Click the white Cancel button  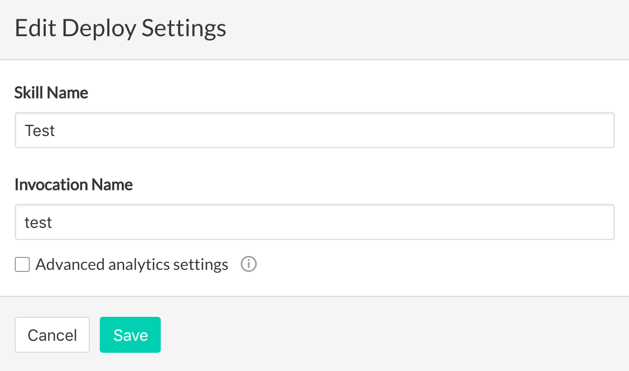click(x=52, y=335)
